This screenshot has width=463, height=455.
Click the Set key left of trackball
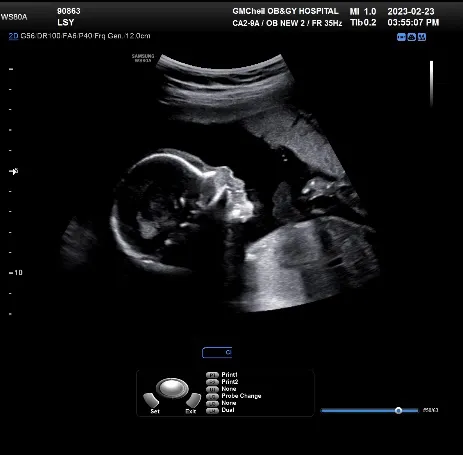pyautogui.click(x=151, y=400)
